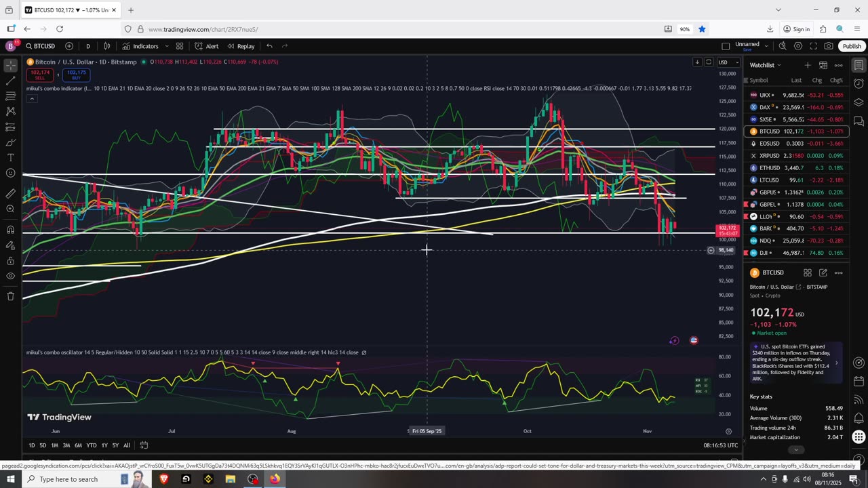Open the Bitcoin ETF news item arrow
Viewport: 868px width, 488px height.
point(836,363)
